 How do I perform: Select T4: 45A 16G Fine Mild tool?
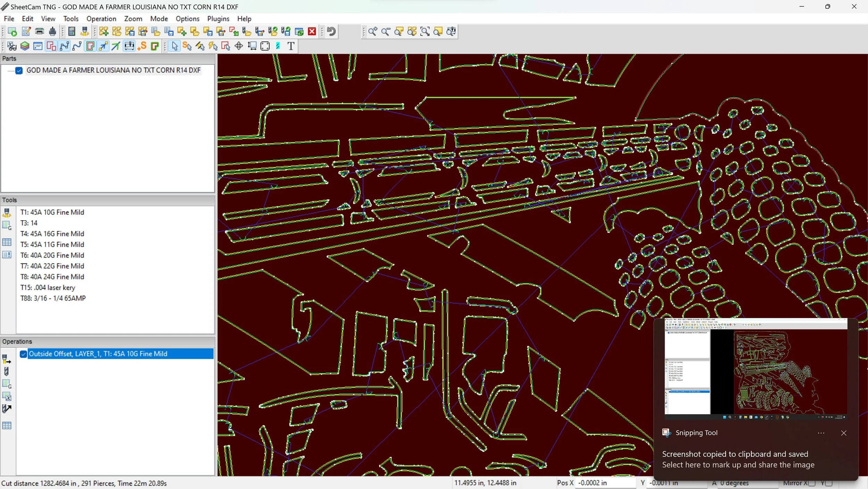52,234
